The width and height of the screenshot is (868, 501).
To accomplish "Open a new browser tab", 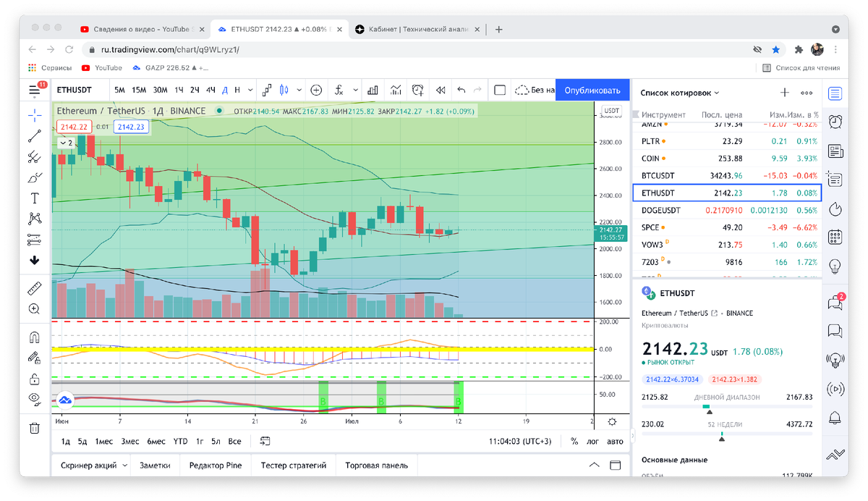I will 499,30.
